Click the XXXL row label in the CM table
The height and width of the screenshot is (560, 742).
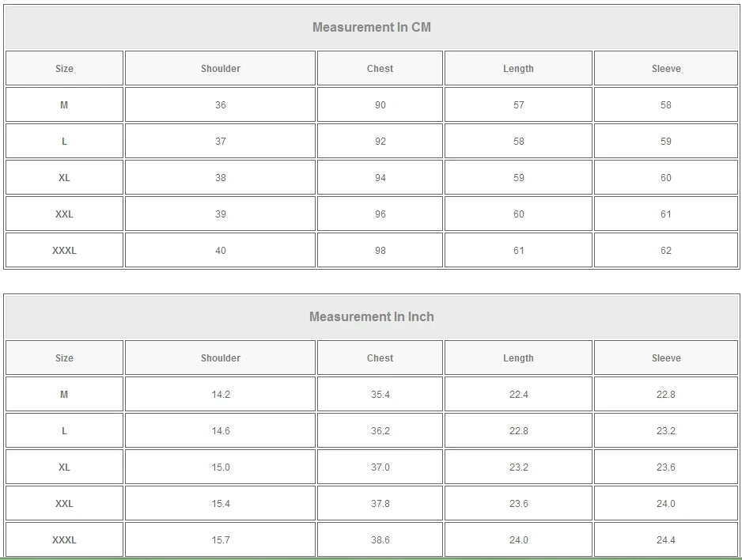pyautogui.click(x=64, y=251)
